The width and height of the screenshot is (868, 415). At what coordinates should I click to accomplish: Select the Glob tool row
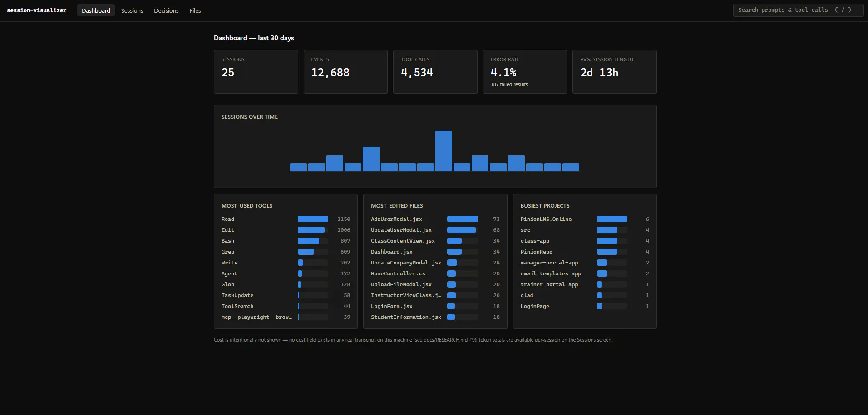(286, 284)
